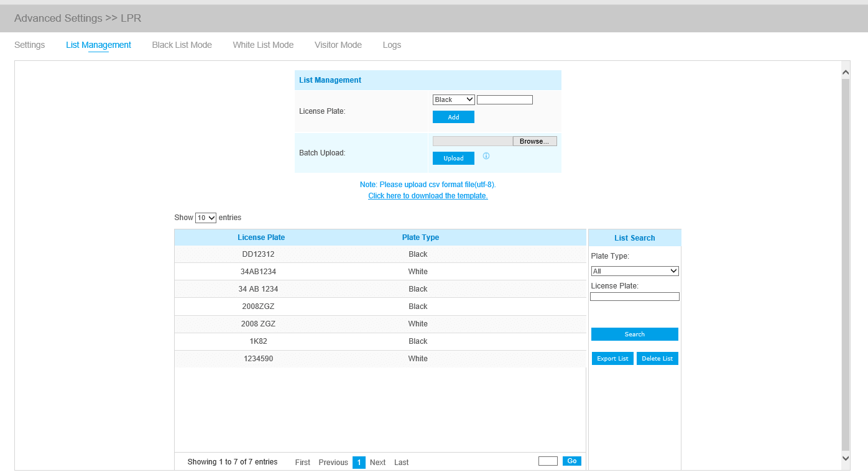
Task: Click the Export List button
Action: pyautogui.click(x=612, y=358)
